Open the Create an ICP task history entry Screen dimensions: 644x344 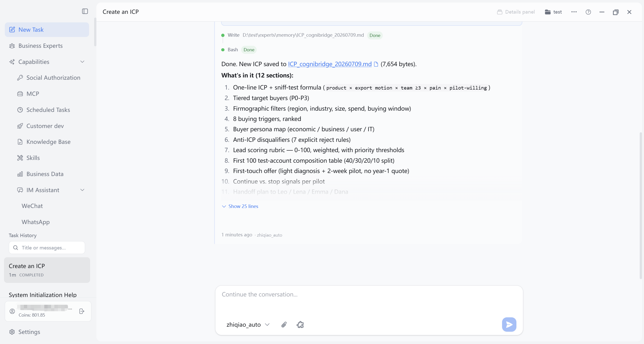(47, 270)
